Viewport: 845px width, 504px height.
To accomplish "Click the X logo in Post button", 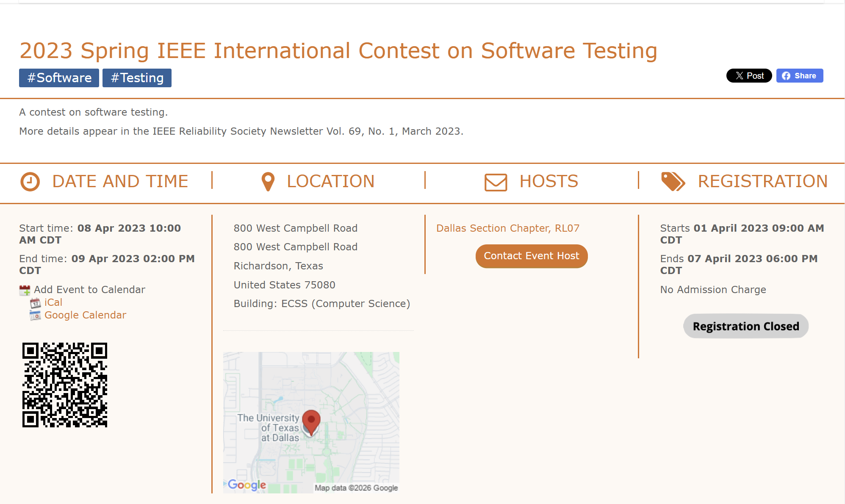I will (740, 76).
